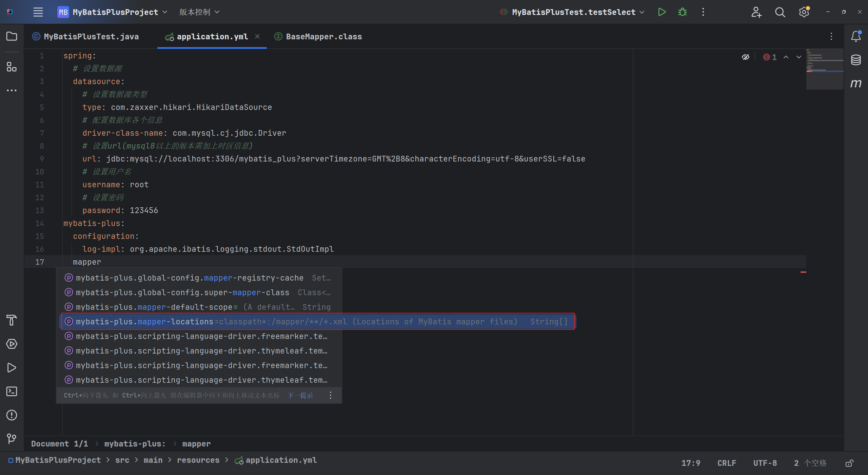The height and width of the screenshot is (475, 868).
Task: Click application.yml breadcrumb in navigation bar
Action: [276, 460]
